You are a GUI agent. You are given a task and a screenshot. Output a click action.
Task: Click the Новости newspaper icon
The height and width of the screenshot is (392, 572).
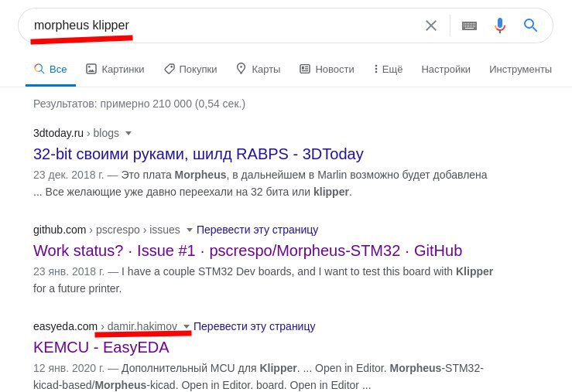[305, 69]
